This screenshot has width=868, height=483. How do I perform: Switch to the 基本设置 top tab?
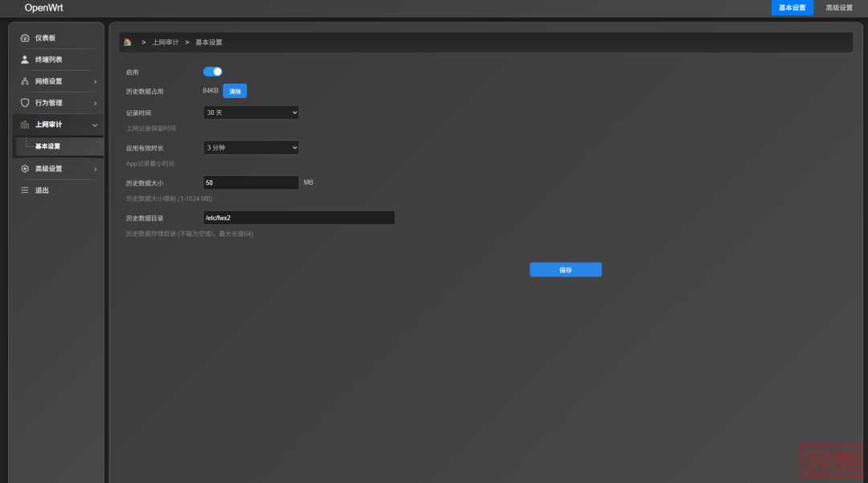click(792, 7)
